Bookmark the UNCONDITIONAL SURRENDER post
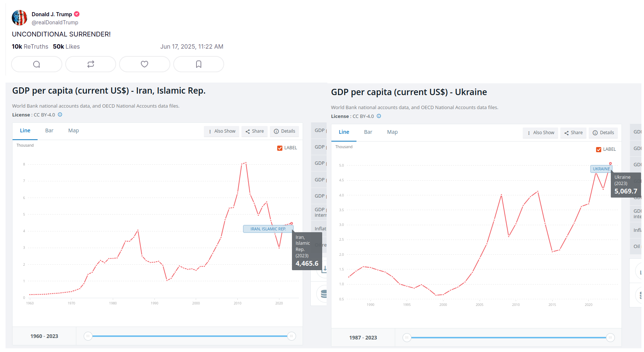This screenshot has width=644, height=352. click(x=199, y=64)
